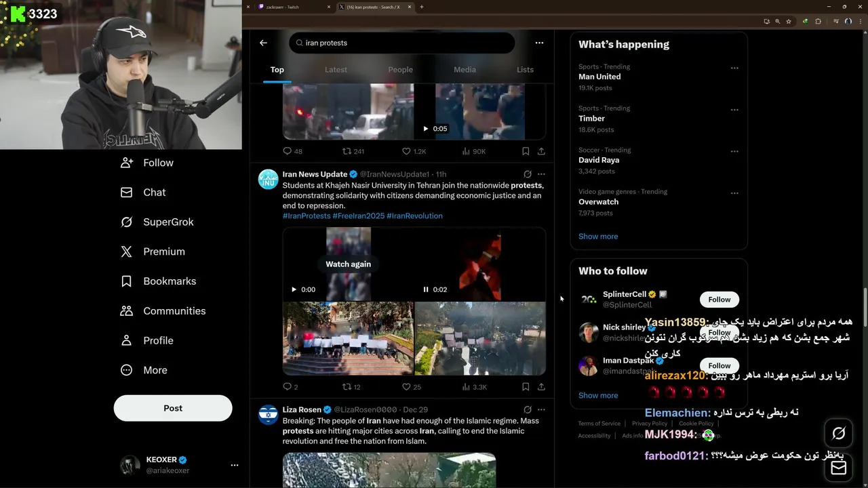Image resolution: width=868 pixels, height=488 pixels.
Task: Open Profile from the sidebar
Action: coord(146,341)
